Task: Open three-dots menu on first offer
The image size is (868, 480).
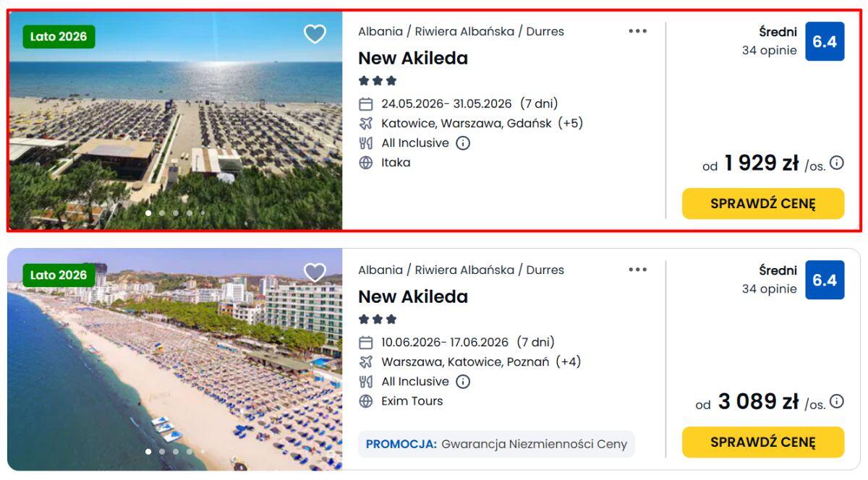Action: pos(637,31)
